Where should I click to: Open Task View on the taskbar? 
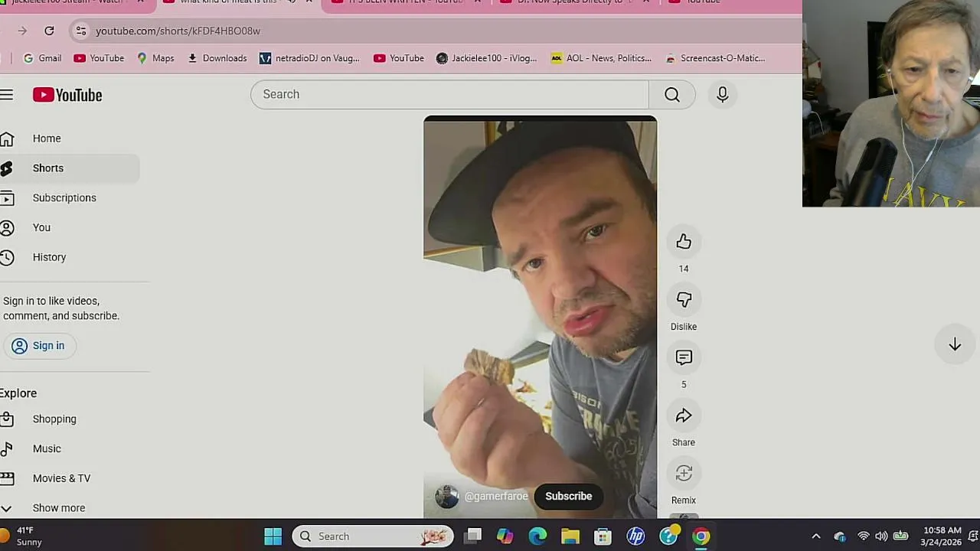[x=473, y=536]
